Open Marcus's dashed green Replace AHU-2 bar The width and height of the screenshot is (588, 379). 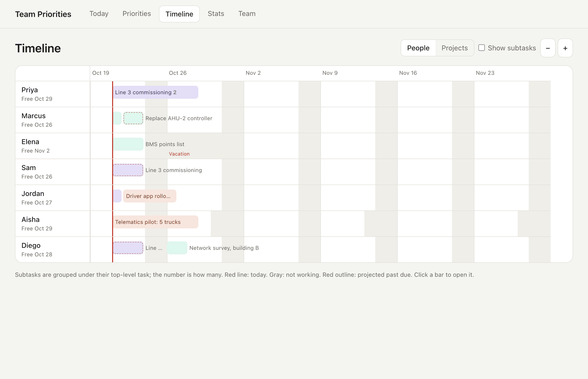pyautogui.click(x=133, y=118)
